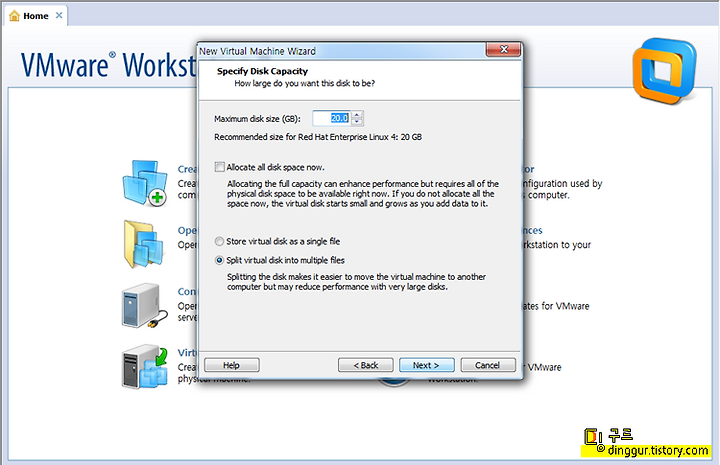Click the Specify Disk Capacity heading
This screenshot has width=720, height=465.
click(262, 71)
